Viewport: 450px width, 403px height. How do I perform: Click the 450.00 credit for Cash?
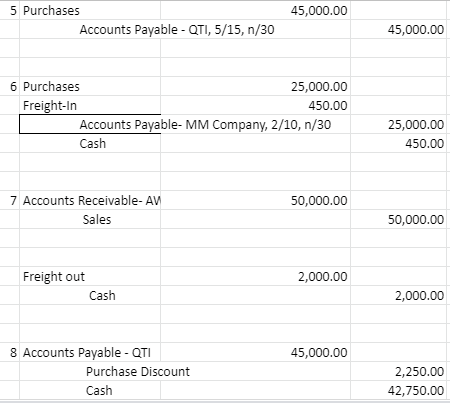tap(398, 143)
